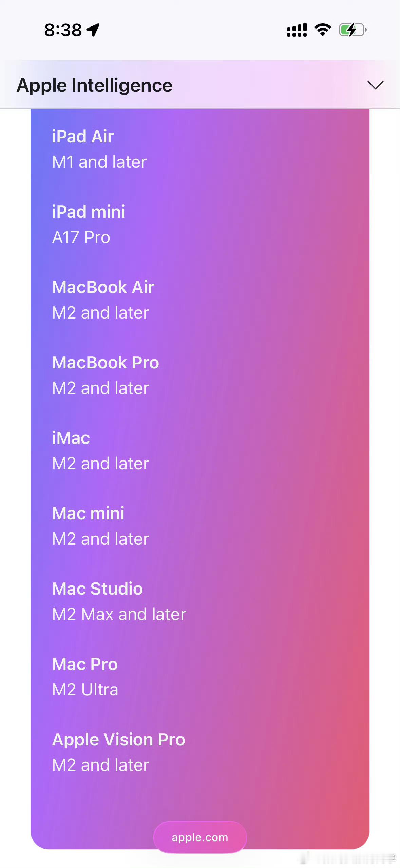
Task: Tap the cellular signal bars icon
Action: click(x=297, y=30)
